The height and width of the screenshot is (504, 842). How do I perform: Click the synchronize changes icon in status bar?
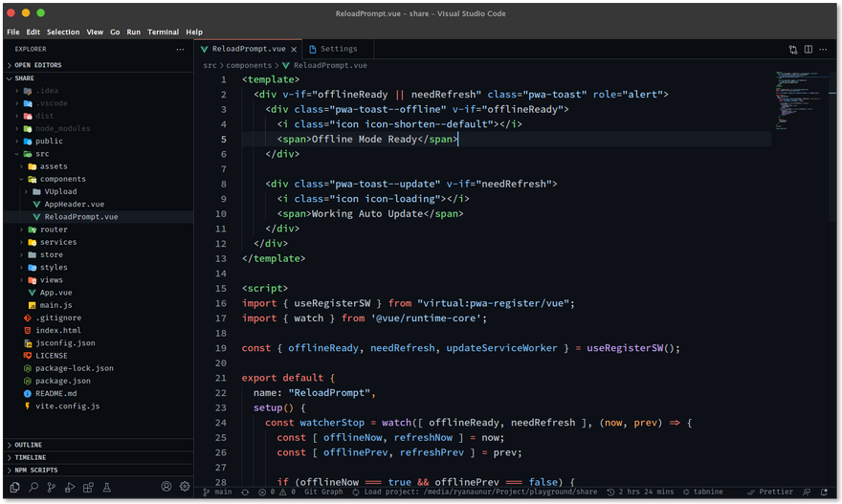(x=245, y=492)
